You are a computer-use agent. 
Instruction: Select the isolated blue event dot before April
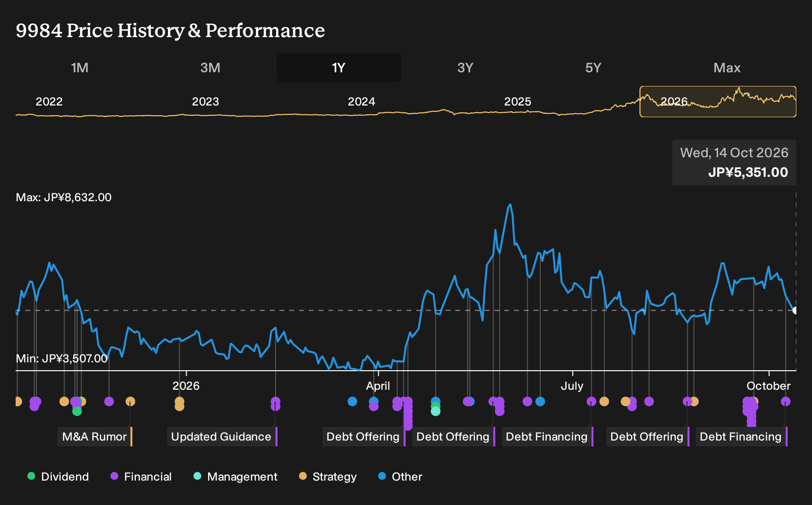click(352, 401)
